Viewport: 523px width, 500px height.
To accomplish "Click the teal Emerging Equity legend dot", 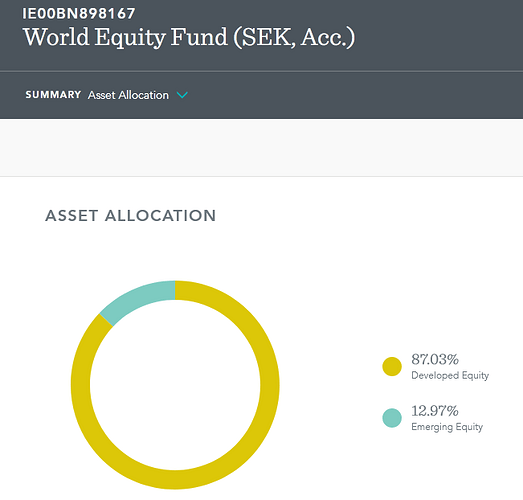I will pos(392,418).
